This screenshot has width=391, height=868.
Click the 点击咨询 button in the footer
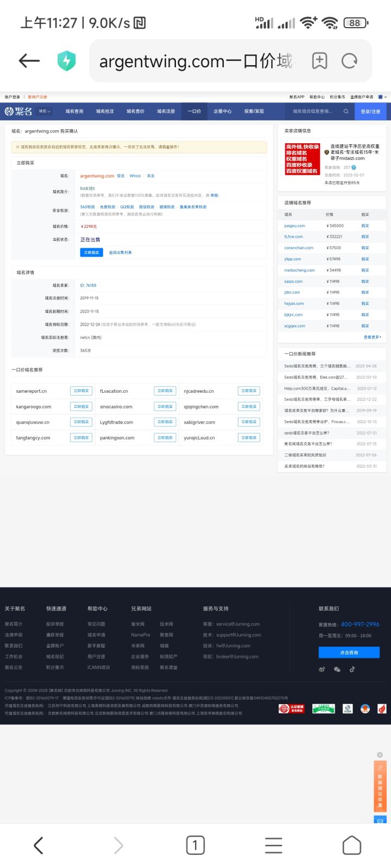tap(349, 652)
